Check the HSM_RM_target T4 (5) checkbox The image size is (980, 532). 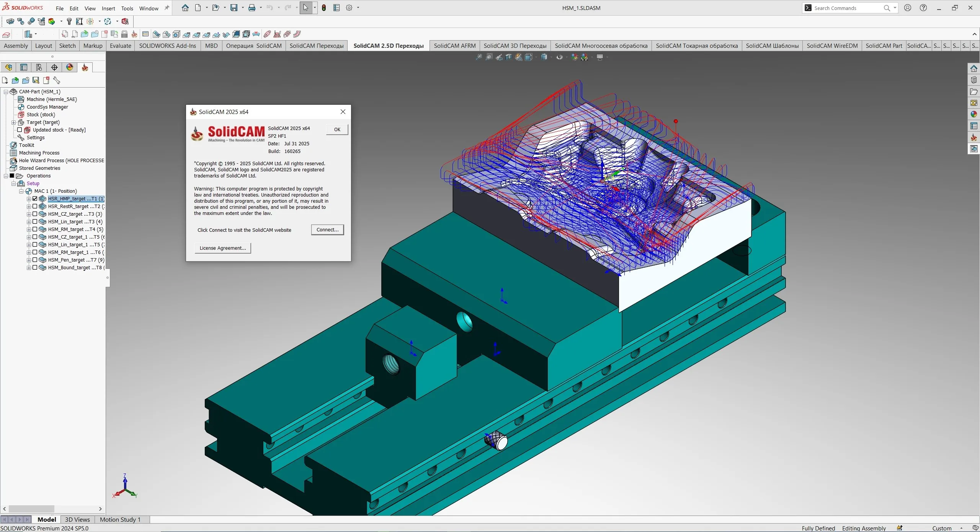click(35, 229)
